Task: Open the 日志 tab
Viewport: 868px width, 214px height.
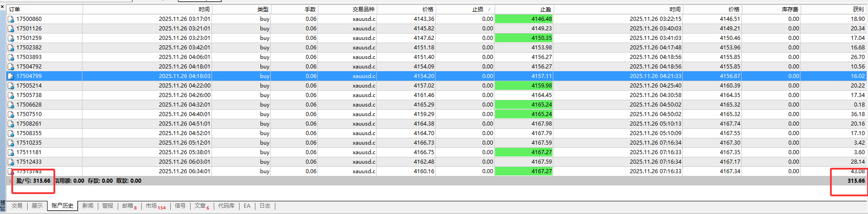Action: (x=265, y=206)
